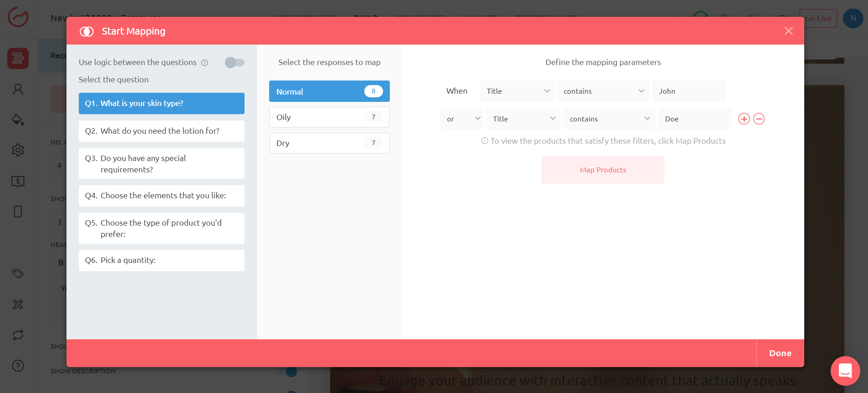The width and height of the screenshot is (868, 393).
Task: Click the input field containing John
Action: pos(689,91)
